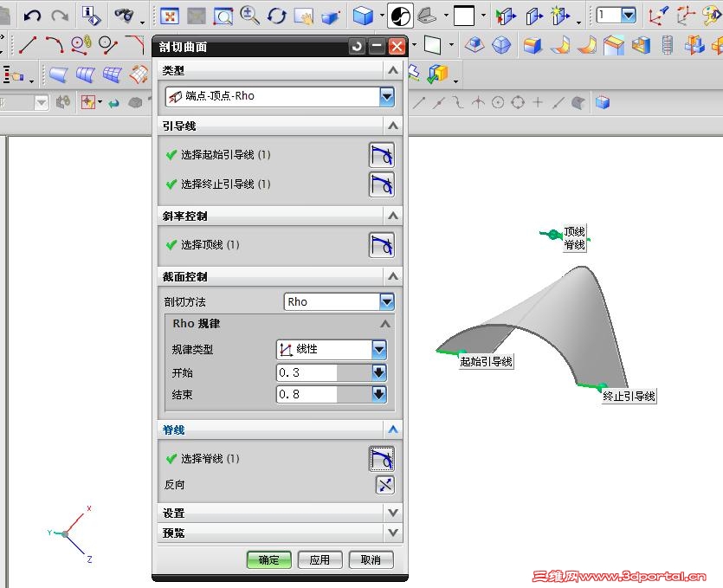Viewport: 723px width, 588px height.
Task: Collapse the 引导线 section
Action: pyautogui.click(x=393, y=126)
